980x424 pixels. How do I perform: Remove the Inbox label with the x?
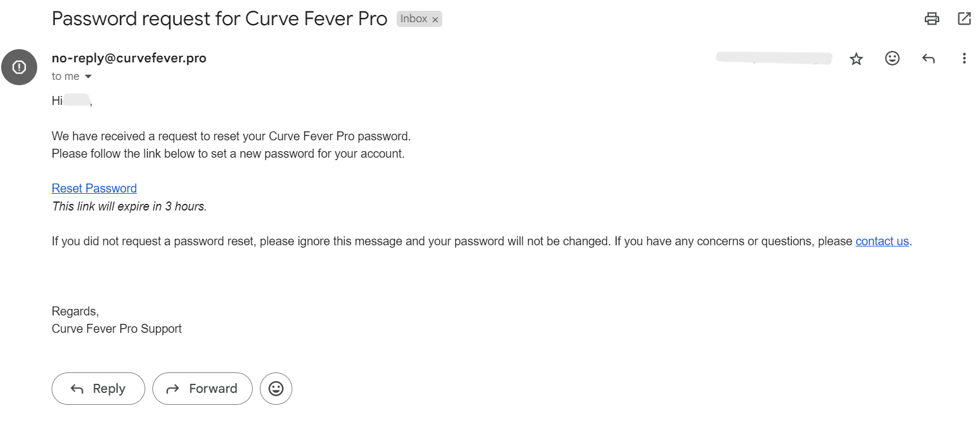click(x=435, y=19)
